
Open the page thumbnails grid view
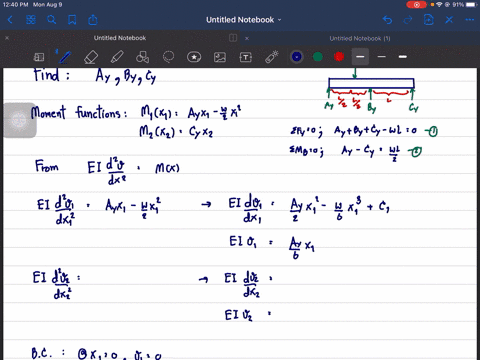click(x=31, y=20)
